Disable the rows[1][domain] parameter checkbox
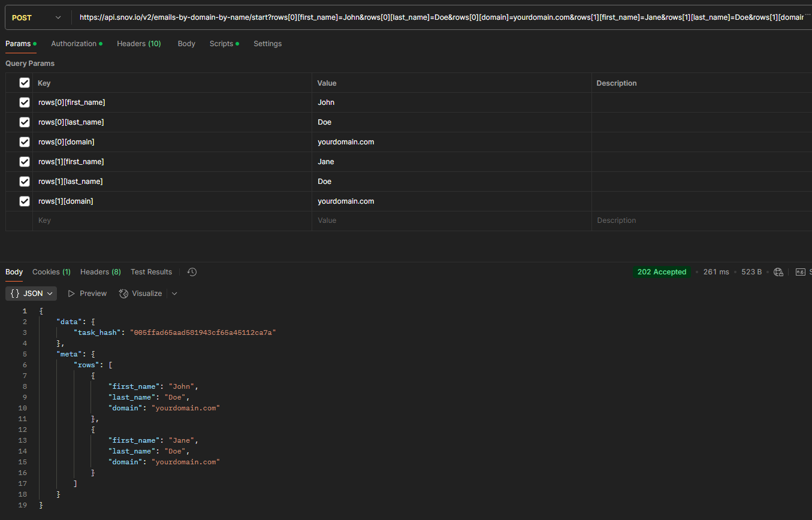This screenshot has width=812, height=520. click(x=25, y=201)
